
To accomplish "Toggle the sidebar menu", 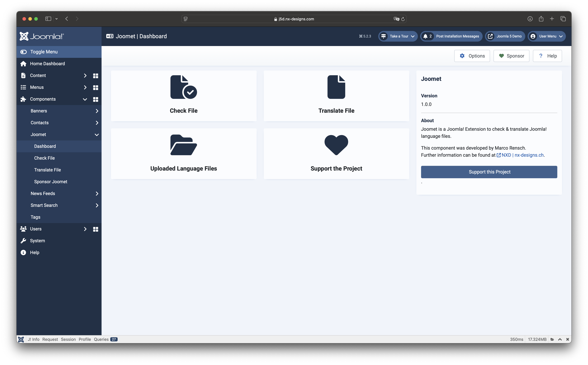I will coord(59,52).
